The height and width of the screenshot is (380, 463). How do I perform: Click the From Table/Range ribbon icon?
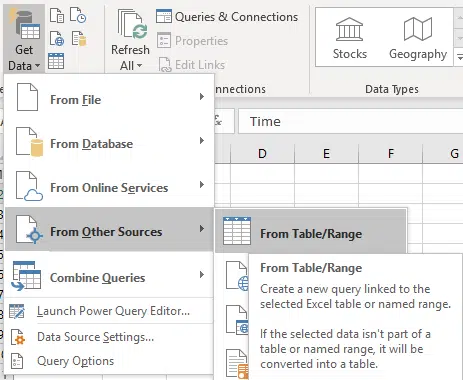(x=56, y=61)
